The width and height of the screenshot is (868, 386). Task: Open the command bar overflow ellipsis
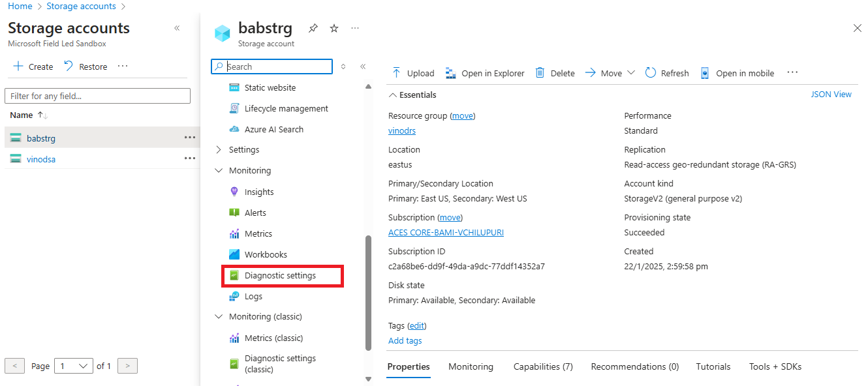pos(792,72)
